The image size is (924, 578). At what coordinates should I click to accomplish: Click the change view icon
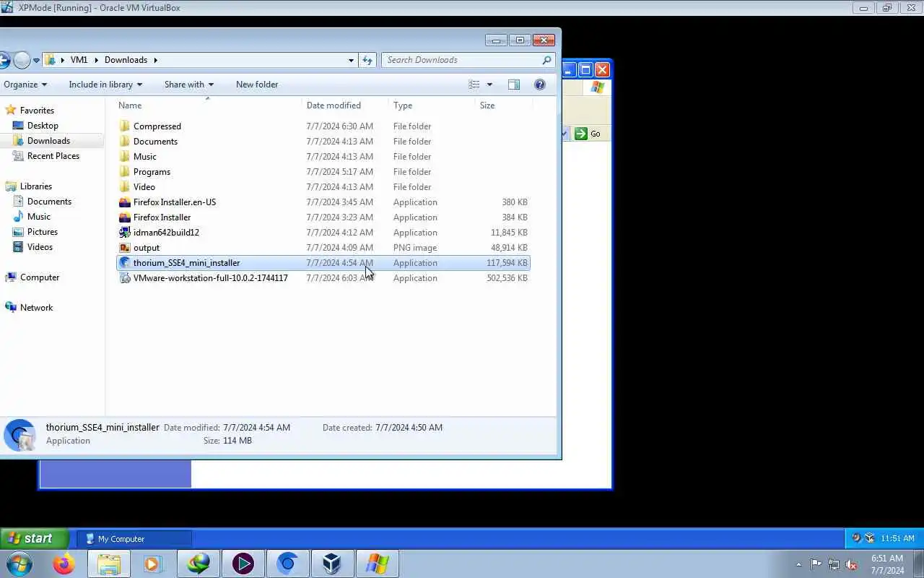pos(474,85)
